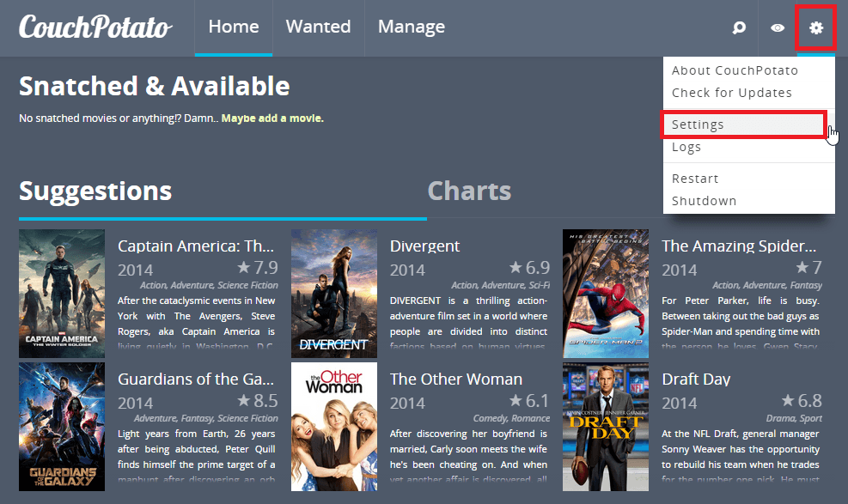This screenshot has height=504, width=848.
Task: Choose Check for Updates
Action: [x=731, y=93]
